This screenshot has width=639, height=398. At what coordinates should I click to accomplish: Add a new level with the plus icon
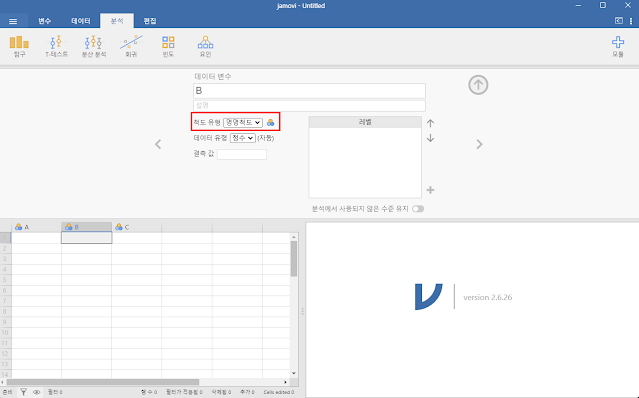(430, 190)
